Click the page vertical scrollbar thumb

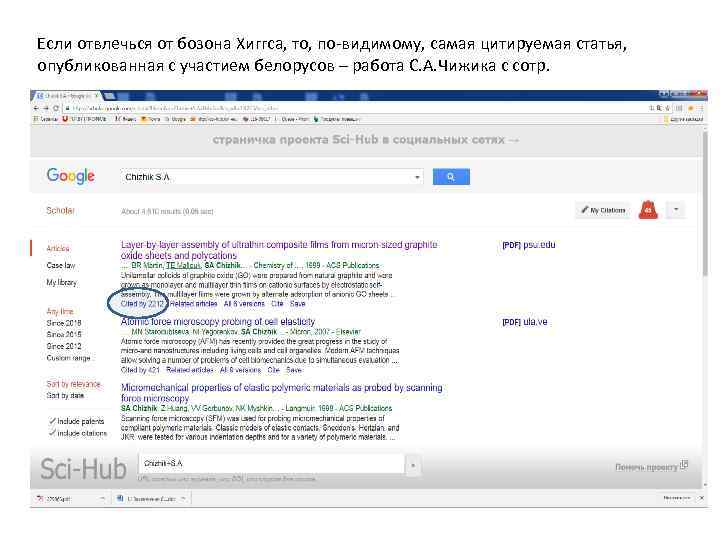coord(705,202)
